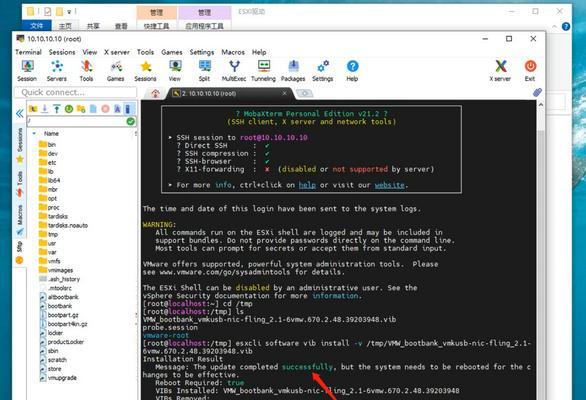This screenshot has width=586, height=400.
Task: Select the vmupgrade entry
Action: pos(58,378)
